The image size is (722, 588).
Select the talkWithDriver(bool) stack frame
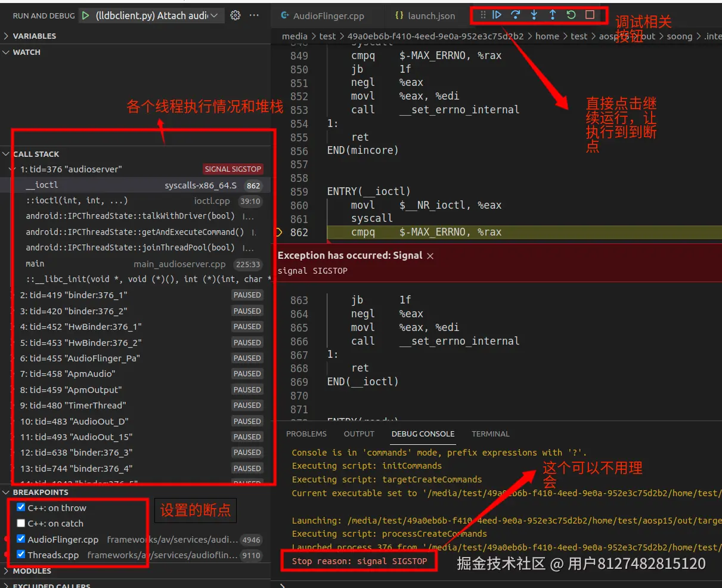pyautogui.click(x=135, y=216)
